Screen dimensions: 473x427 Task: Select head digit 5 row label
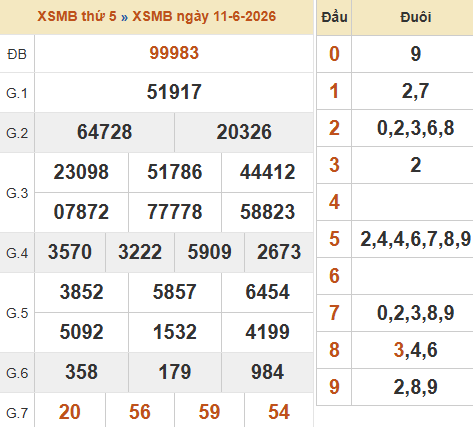[334, 239]
